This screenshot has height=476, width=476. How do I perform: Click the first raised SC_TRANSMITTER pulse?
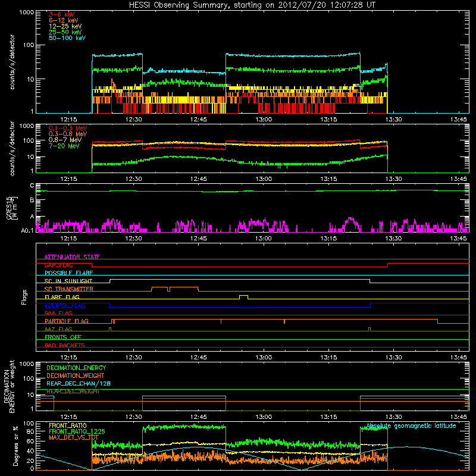coord(159,289)
